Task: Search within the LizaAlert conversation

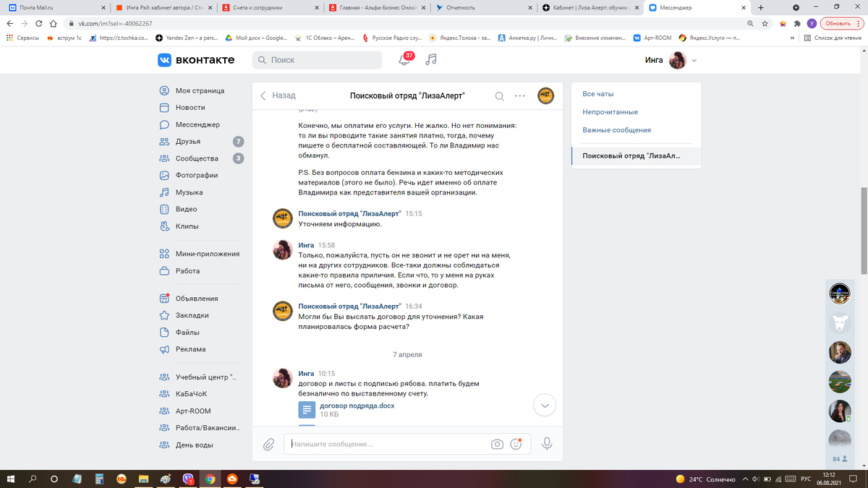Action: coord(499,95)
